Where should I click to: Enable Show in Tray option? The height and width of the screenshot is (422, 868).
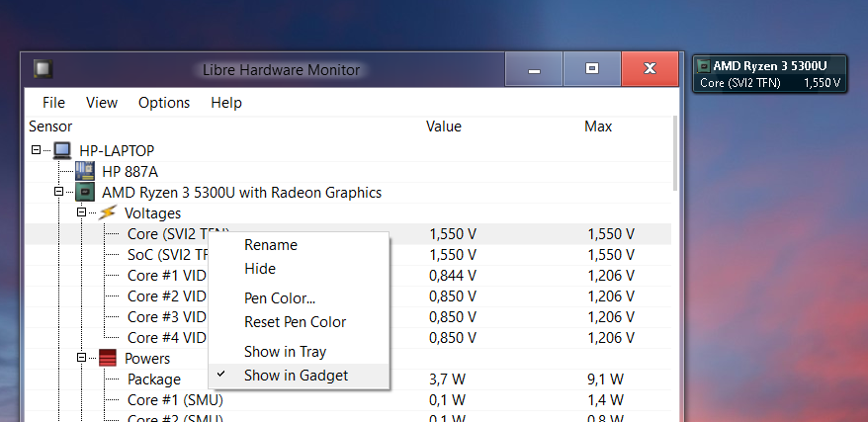tap(299, 352)
